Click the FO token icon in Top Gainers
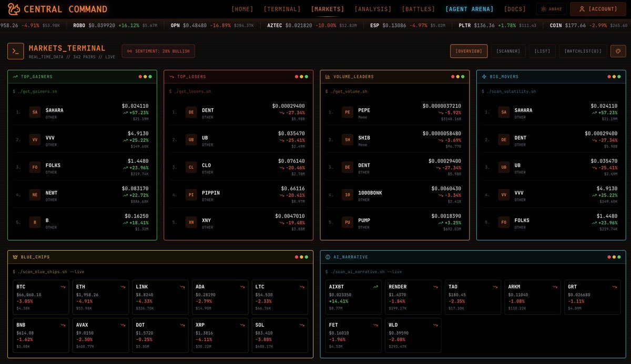The image size is (631, 364). pos(35,167)
